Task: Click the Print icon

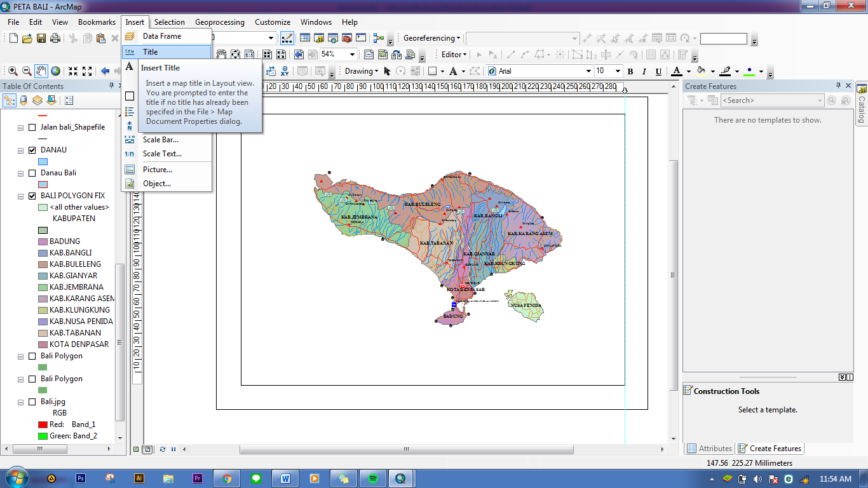Action: [55, 37]
